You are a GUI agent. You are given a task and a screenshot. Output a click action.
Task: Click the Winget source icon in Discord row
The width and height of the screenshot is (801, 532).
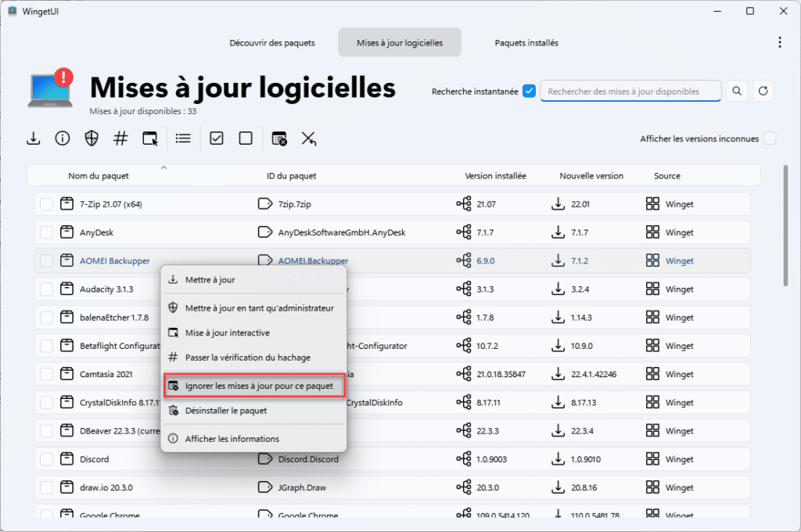(652, 459)
